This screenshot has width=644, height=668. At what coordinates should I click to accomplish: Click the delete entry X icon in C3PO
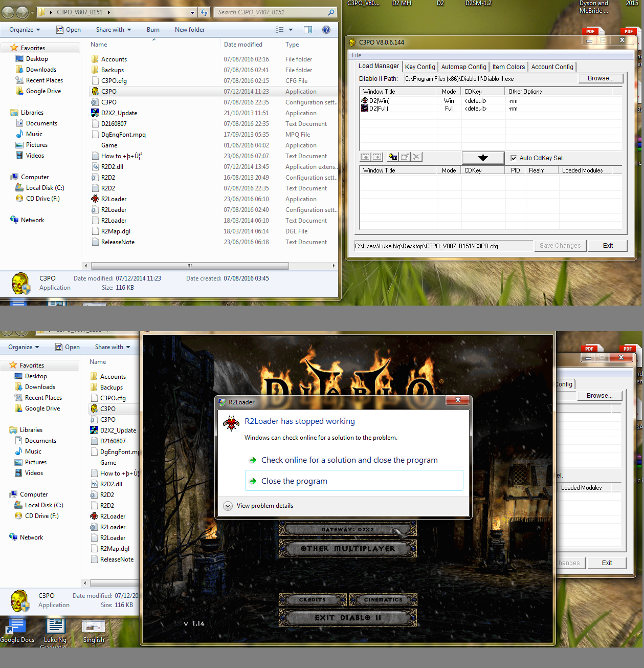point(416,157)
